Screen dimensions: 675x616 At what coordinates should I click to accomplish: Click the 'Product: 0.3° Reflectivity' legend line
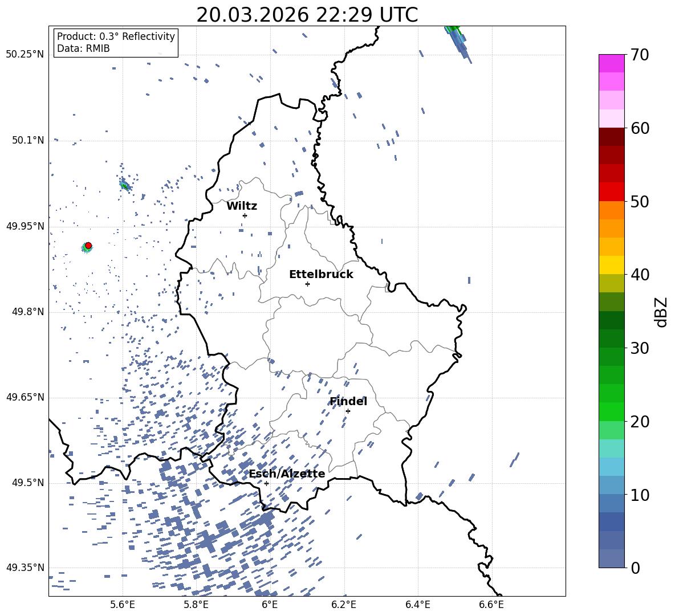point(116,36)
